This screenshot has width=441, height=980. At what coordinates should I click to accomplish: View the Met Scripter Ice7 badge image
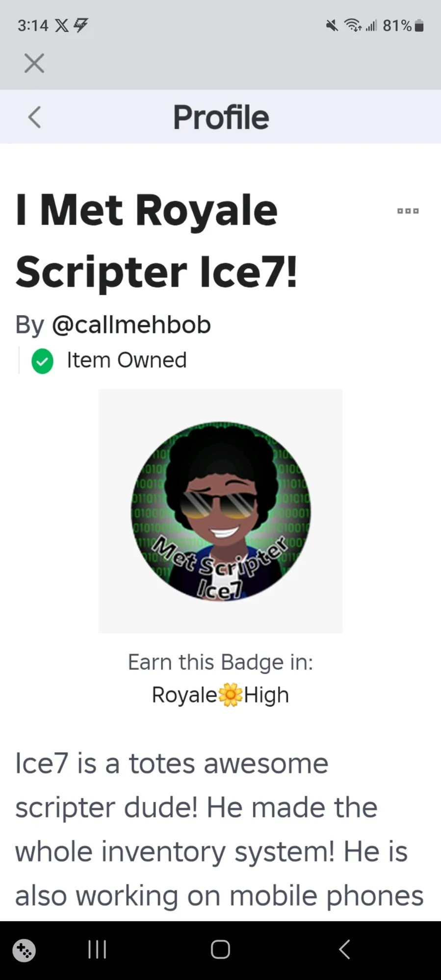click(x=220, y=511)
